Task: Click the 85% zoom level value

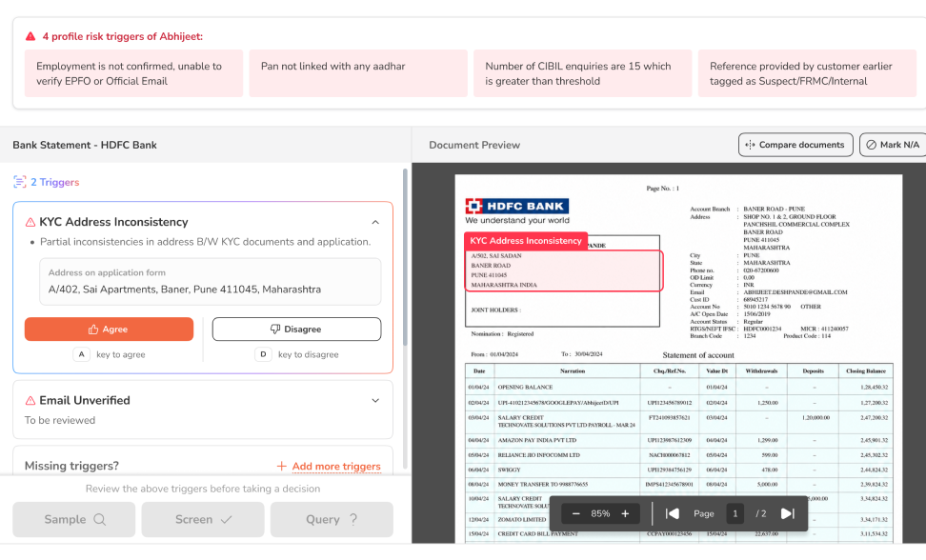Action: 600,514
